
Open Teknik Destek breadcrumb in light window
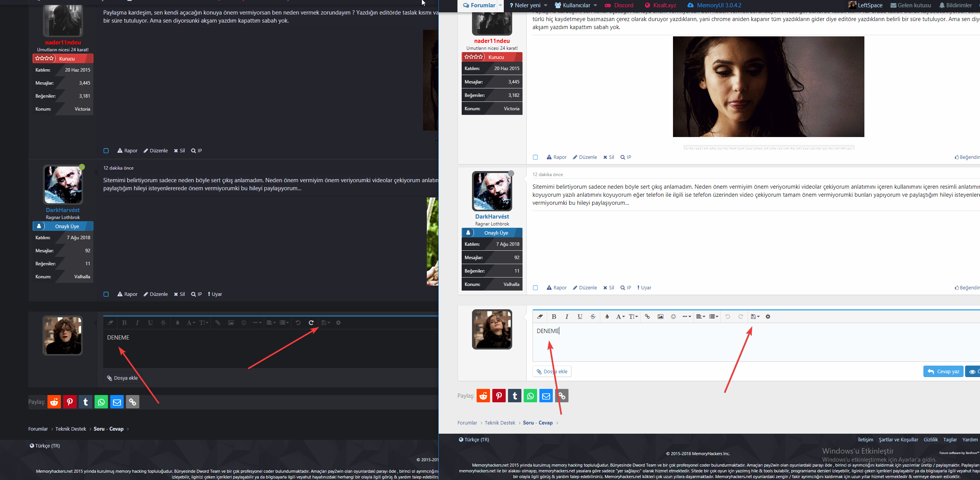point(500,423)
